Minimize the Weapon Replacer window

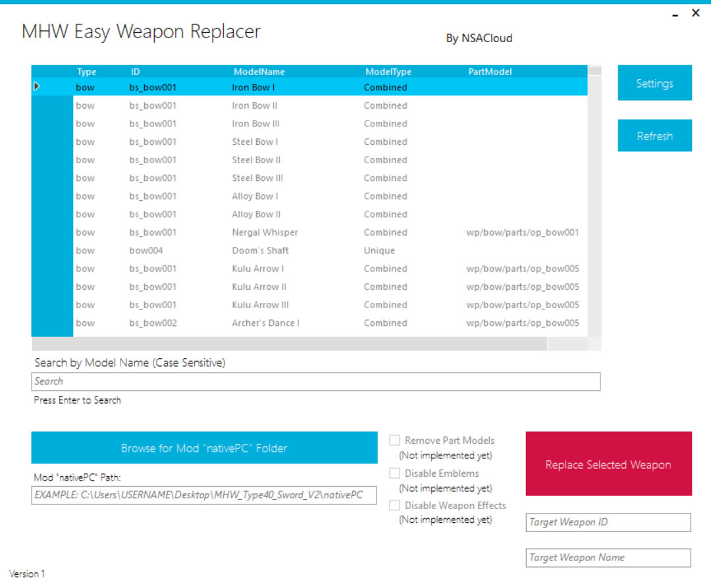click(x=675, y=14)
